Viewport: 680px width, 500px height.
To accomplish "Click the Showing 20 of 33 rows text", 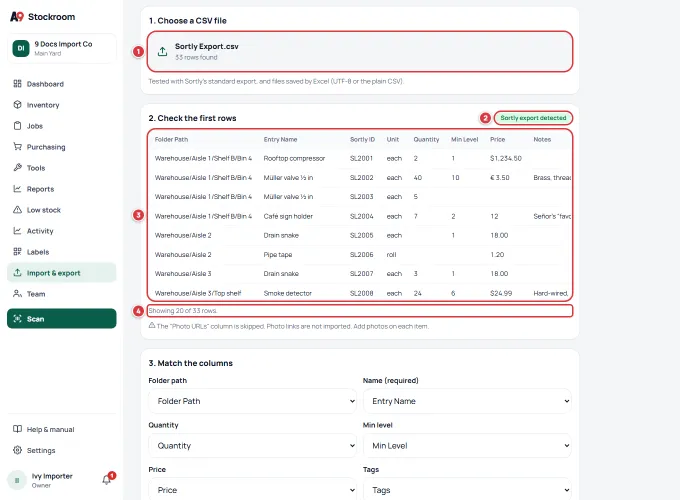I will (x=183, y=310).
